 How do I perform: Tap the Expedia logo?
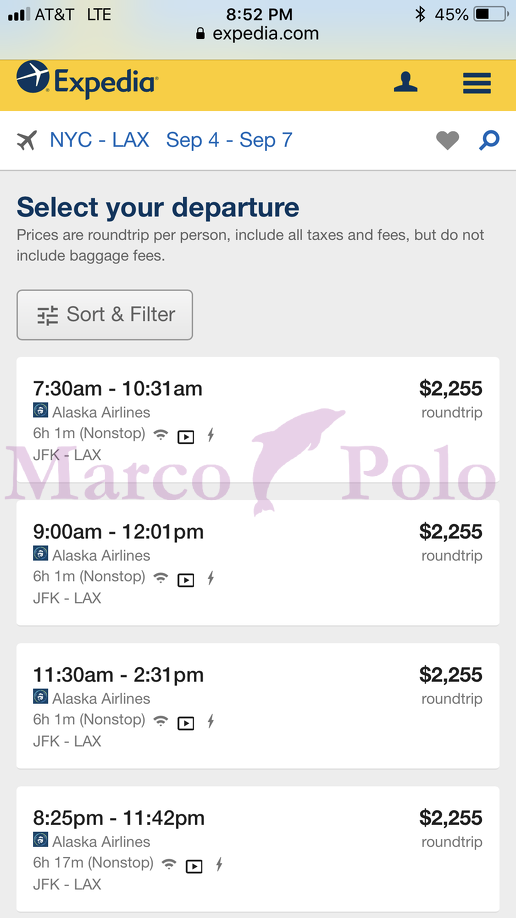pos(87,80)
